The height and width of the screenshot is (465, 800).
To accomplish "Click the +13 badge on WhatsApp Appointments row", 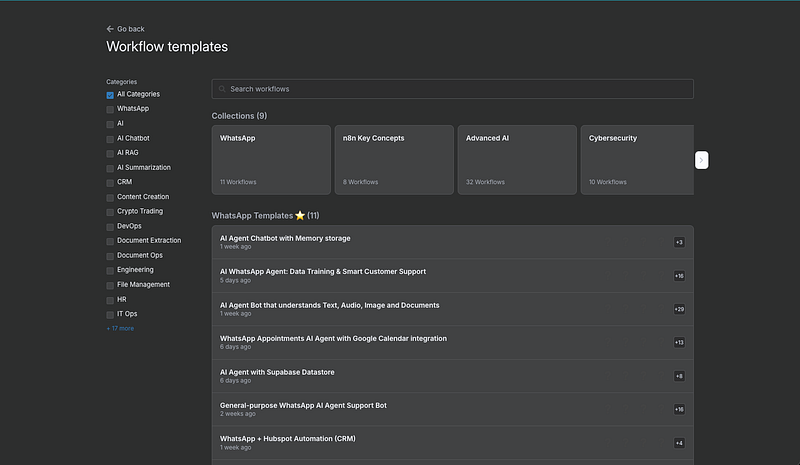I will point(679,342).
